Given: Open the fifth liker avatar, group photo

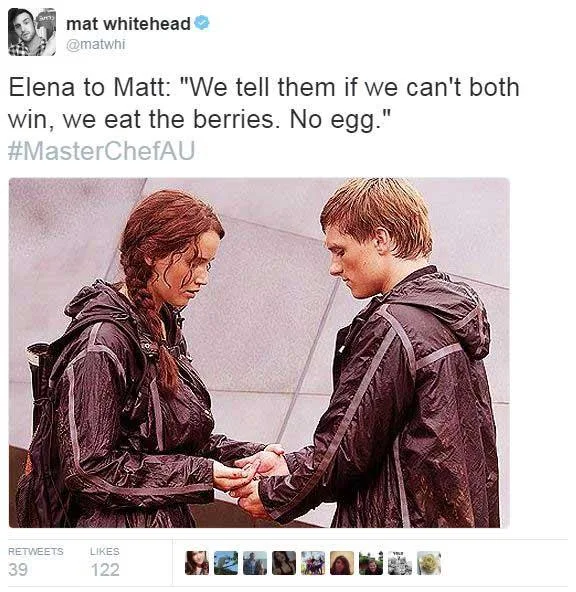Looking at the screenshot, I should (x=313, y=563).
